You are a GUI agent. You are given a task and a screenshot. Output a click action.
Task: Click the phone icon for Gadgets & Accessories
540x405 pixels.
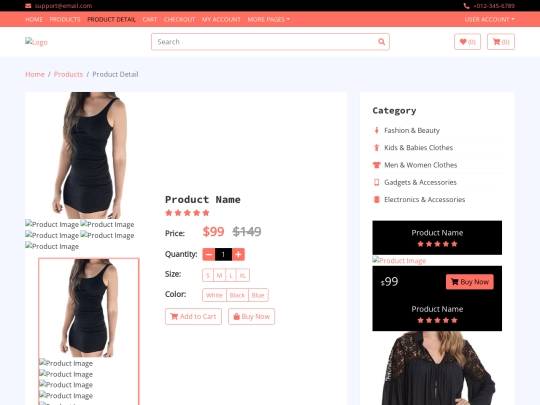[376, 182]
